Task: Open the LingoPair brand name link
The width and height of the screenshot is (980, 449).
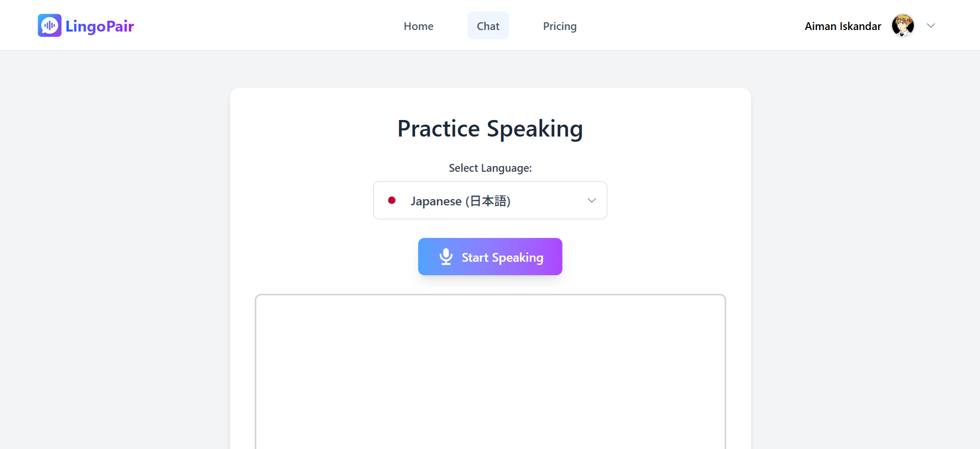Action: pyautogui.click(x=100, y=26)
